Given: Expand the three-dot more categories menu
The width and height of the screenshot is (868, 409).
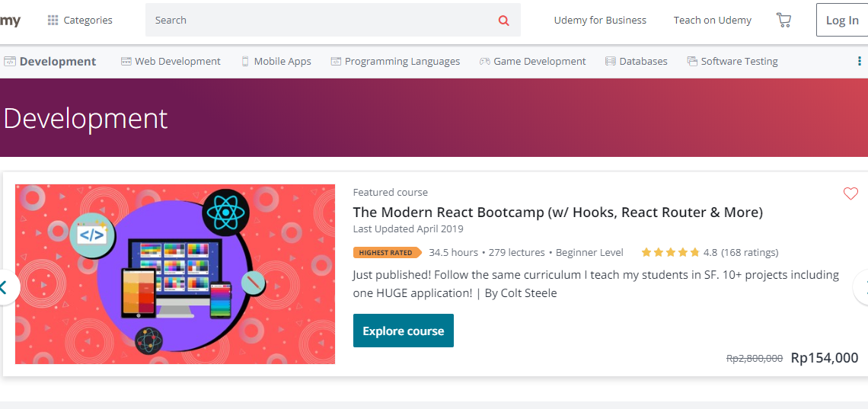Looking at the screenshot, I should coord(860,62).
